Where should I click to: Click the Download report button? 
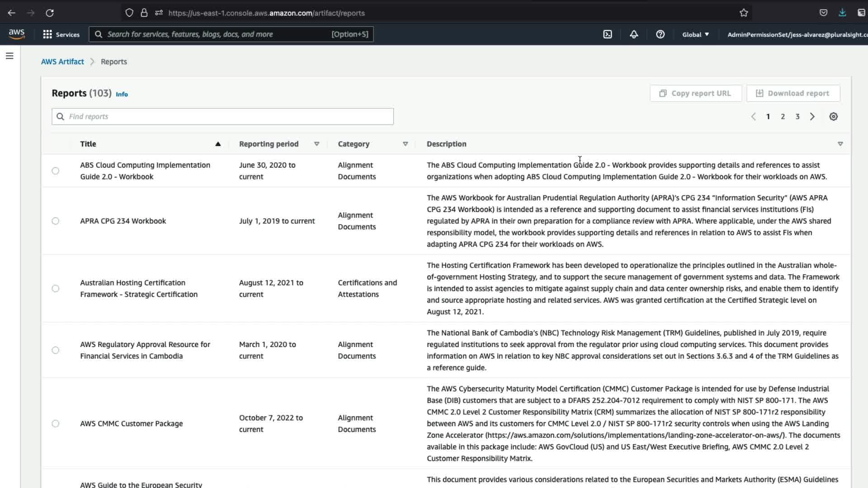coord(793,94)
